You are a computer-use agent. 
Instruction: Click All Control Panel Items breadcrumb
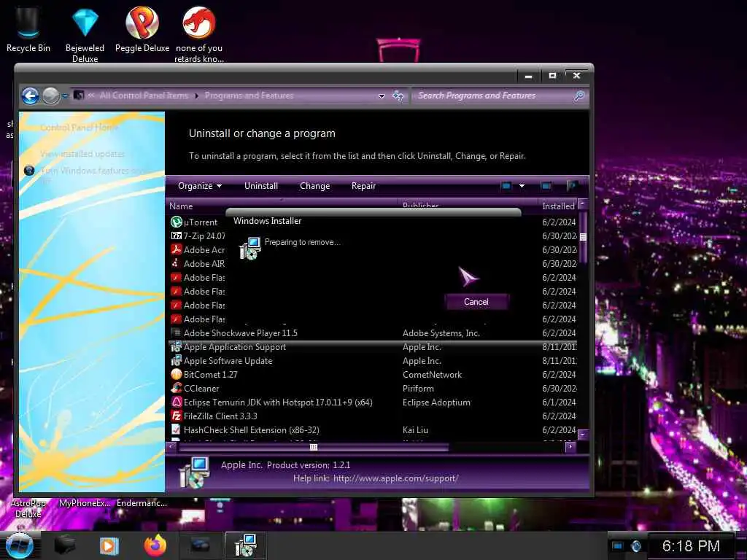point(144,96)
